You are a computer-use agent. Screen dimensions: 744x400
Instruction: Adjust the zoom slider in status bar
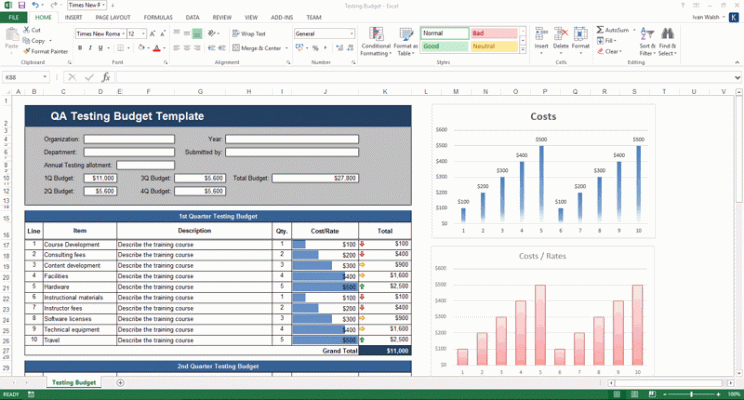click(x=691, y=394)
